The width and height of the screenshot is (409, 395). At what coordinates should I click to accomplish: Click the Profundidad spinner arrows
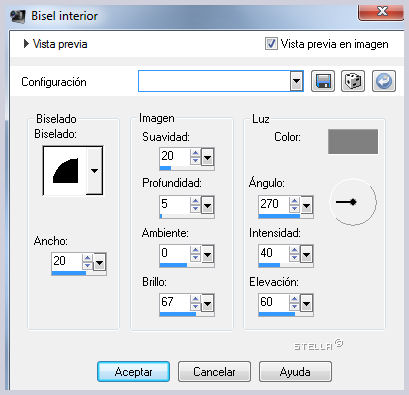195,205
